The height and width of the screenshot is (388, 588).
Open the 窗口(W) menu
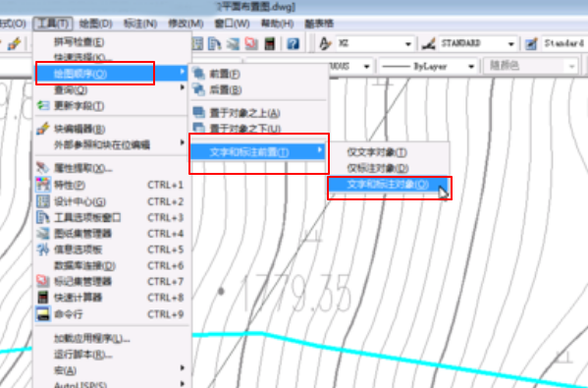pos(232,24)
